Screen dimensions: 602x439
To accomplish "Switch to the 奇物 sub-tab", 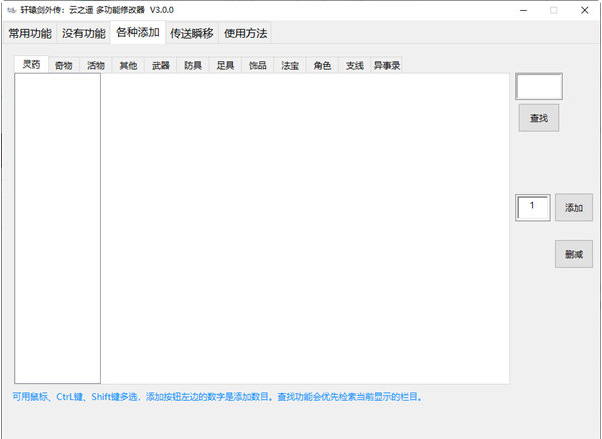I will point(64,65).
